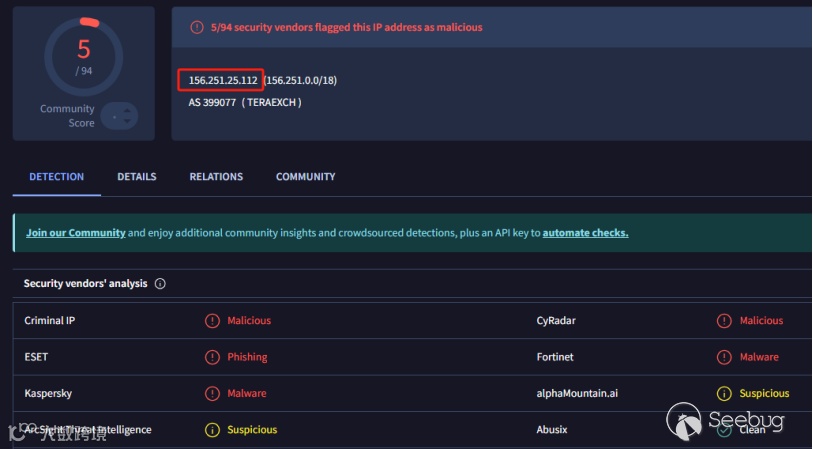Click the Fortinet vendor name

[x=555, y=357]
